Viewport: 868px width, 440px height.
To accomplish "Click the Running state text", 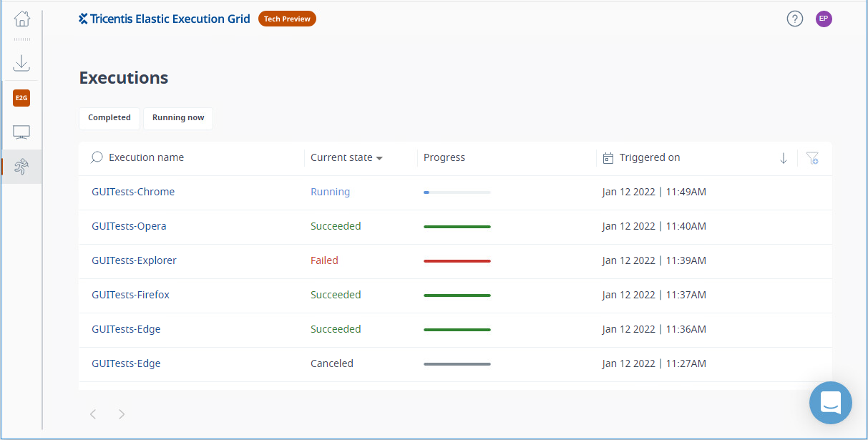I will tap(330, 192).
